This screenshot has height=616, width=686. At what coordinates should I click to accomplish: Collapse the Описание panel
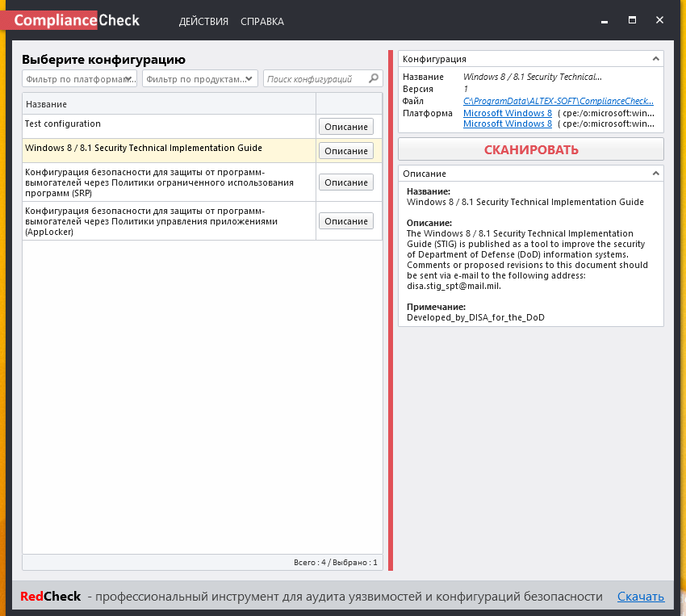[655, 174]
